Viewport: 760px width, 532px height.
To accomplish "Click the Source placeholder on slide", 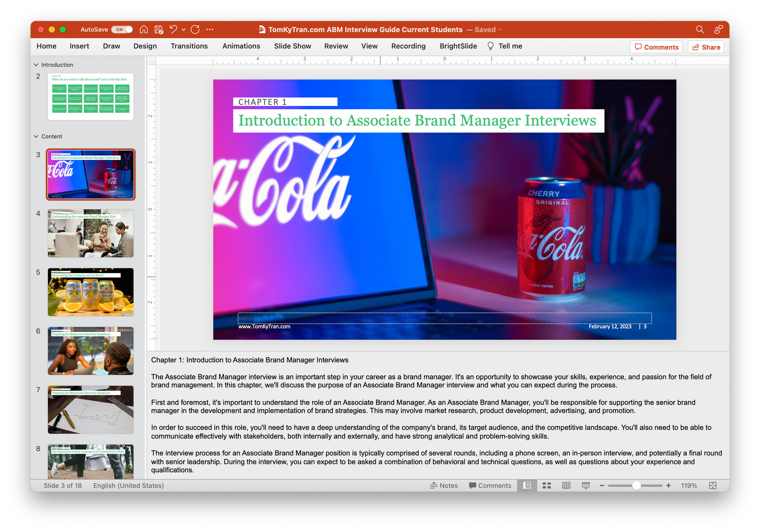I will [x=445, y=318].
